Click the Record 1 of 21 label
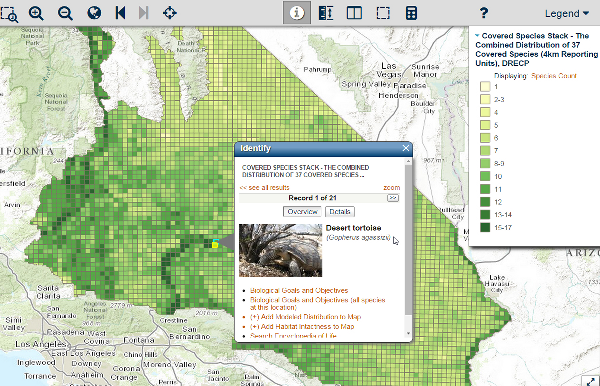600x386 pixels. pos(312,198)
